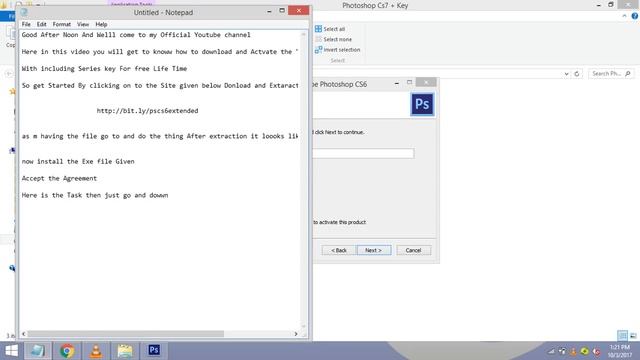Screen dimensions: 640x360
Task: Click Select none in the Explorer ribbon
Action: point(333,39)
